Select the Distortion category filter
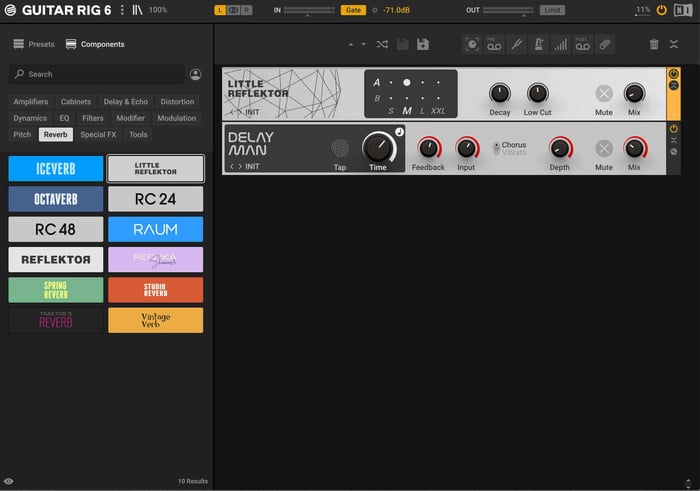The height and width of the screenshot is (491, 700). tap(177, 102)
